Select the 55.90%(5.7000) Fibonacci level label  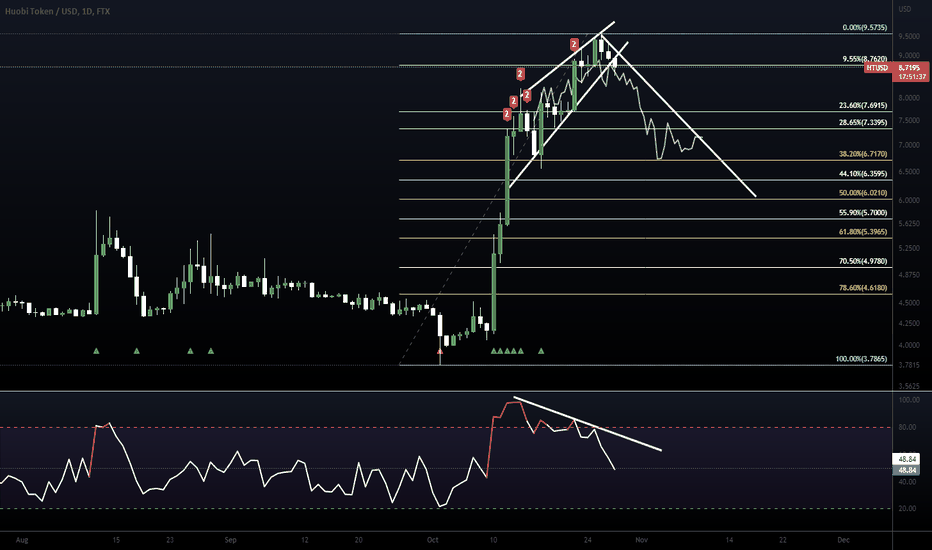pos(863,212)
